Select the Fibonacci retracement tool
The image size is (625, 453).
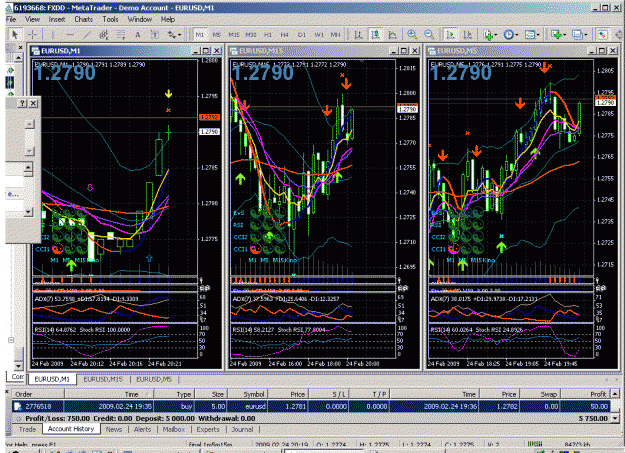[121, 35]
